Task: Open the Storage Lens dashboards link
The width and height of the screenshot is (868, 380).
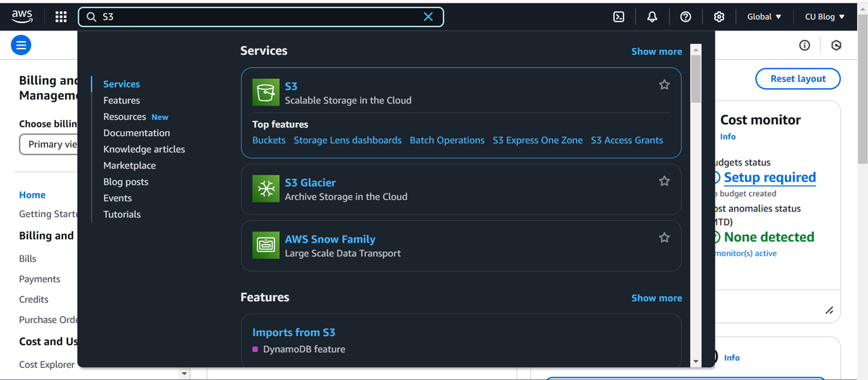Action: tap(347, 140)
